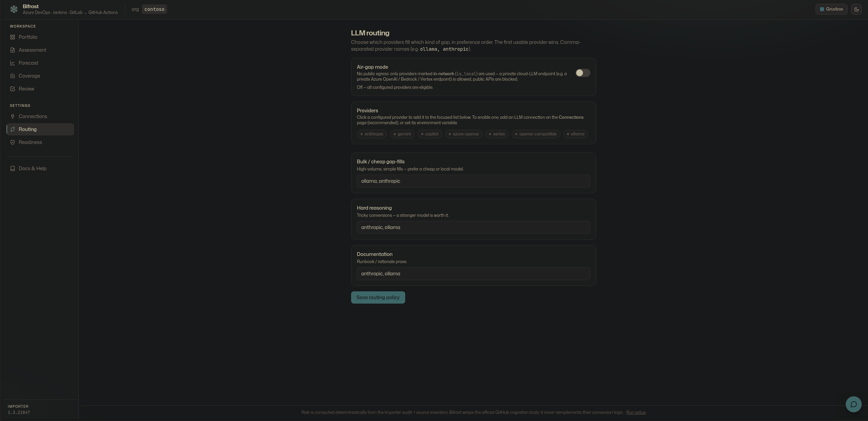Viewport: 868px width, 421px height.
Task: Click the LLM routing heading
Action: point(370,33)
